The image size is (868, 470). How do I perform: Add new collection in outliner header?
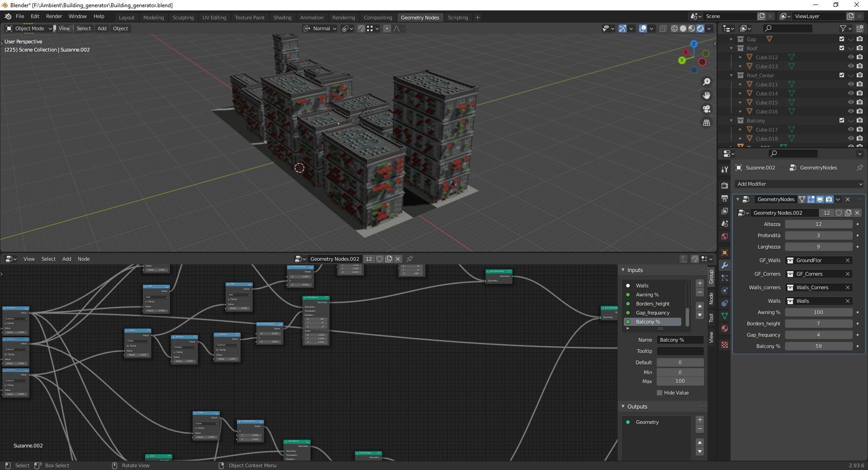click(859, 28)
